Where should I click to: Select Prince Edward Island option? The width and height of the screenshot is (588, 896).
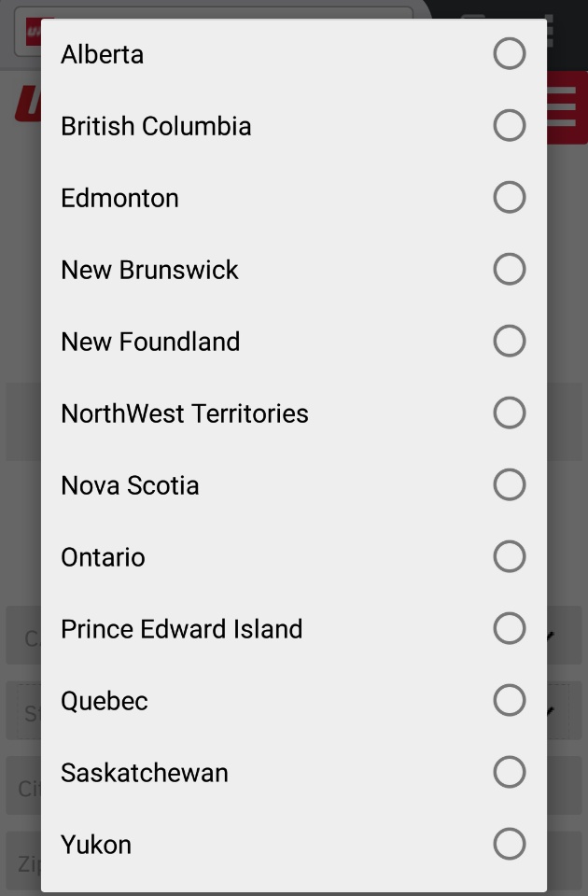(509, 629)
